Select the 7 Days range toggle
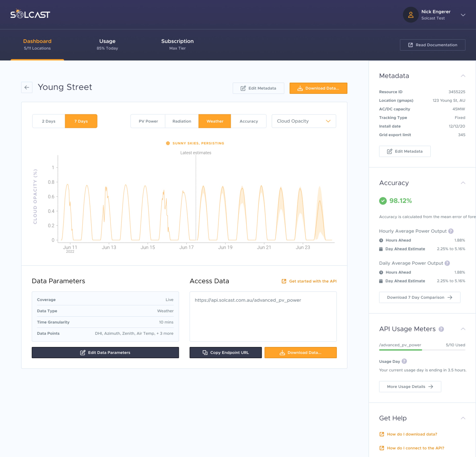The image size is (476, 457). 81,121
